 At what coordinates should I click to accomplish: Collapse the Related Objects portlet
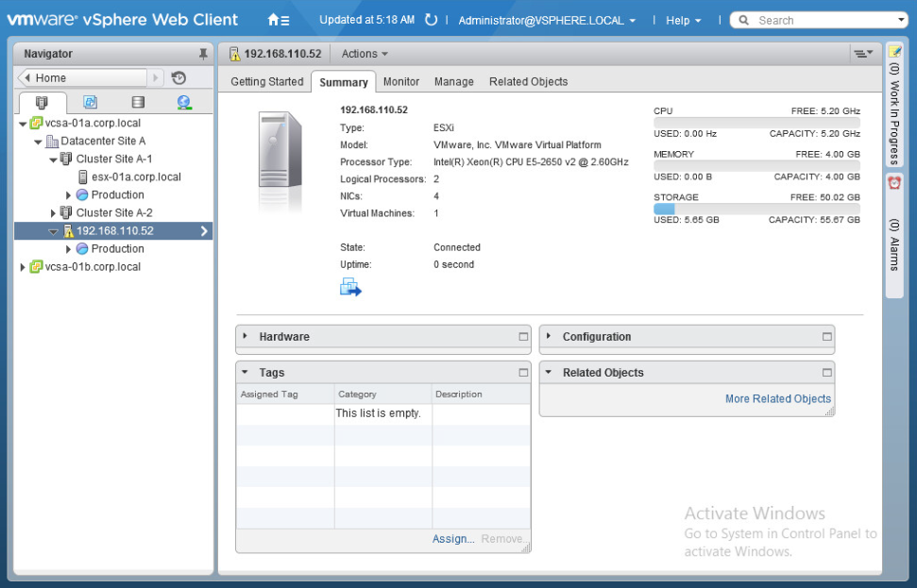coord(549,372)
